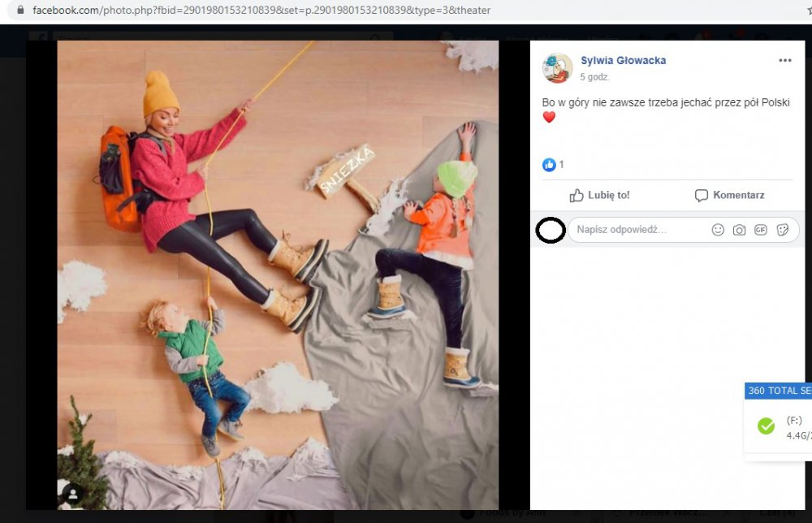Open the sticker picker icon
The height and width of the screenshot is (523, 812).
click(783, 230)
